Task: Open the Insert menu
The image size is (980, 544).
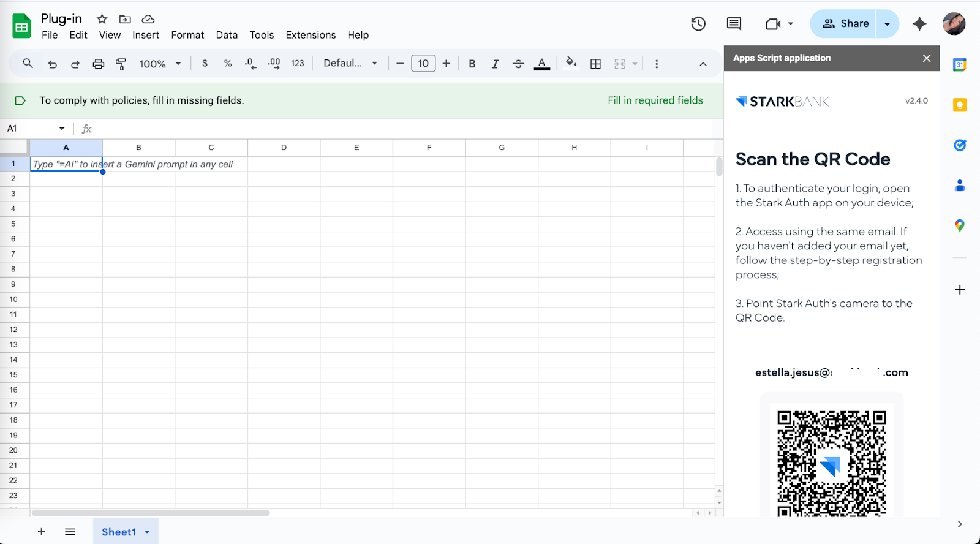Action: pos(146,35)
